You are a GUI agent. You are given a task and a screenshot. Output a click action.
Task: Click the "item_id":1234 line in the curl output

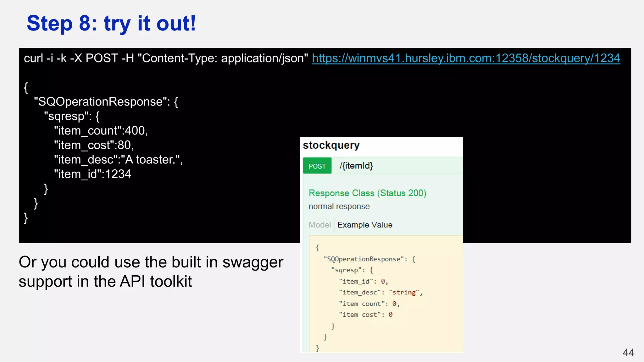click(92, 174)
